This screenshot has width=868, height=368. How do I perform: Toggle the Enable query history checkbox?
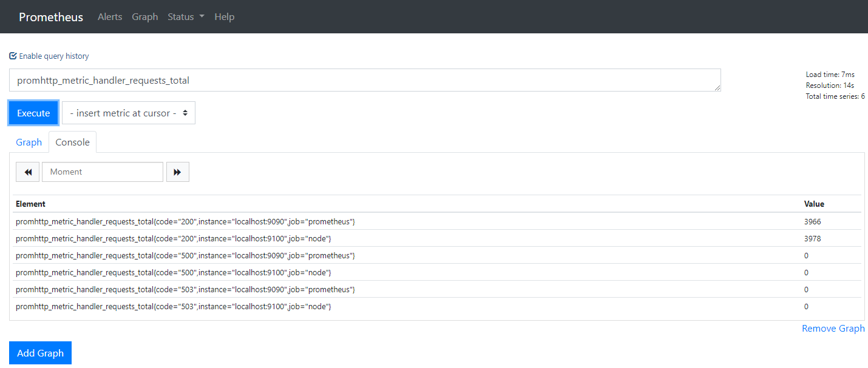point(13,56)
